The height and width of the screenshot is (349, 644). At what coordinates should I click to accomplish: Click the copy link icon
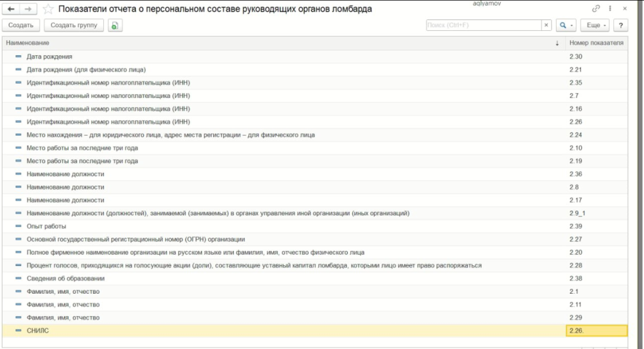coord(596,9)
